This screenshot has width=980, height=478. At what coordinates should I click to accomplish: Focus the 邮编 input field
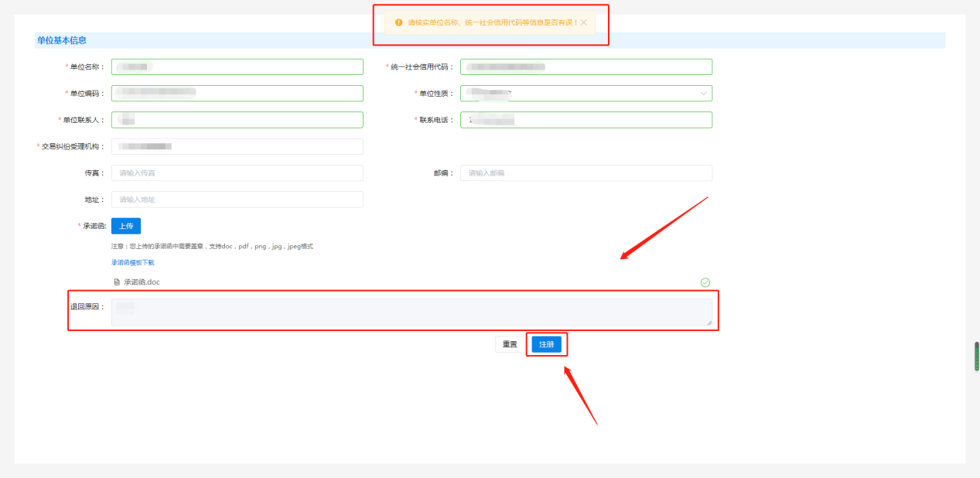tap(586, 172)
